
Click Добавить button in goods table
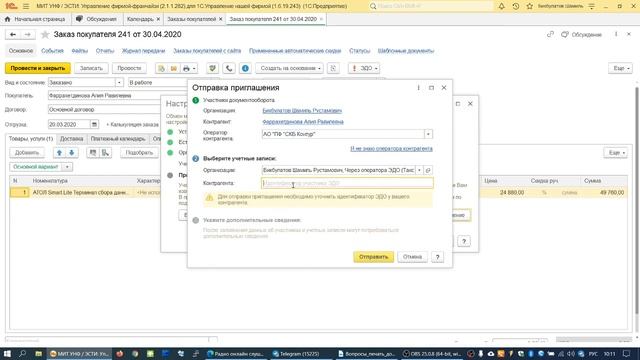(27, 153)
